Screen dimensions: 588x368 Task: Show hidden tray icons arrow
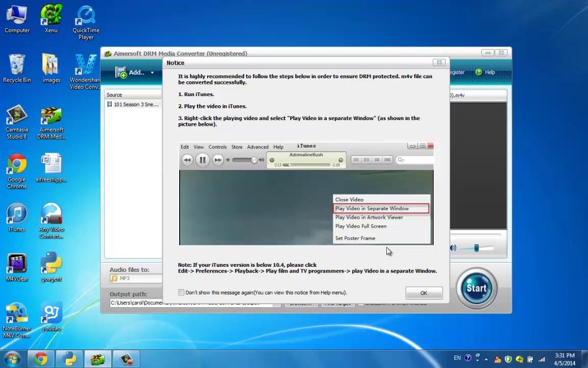[486, 359]
